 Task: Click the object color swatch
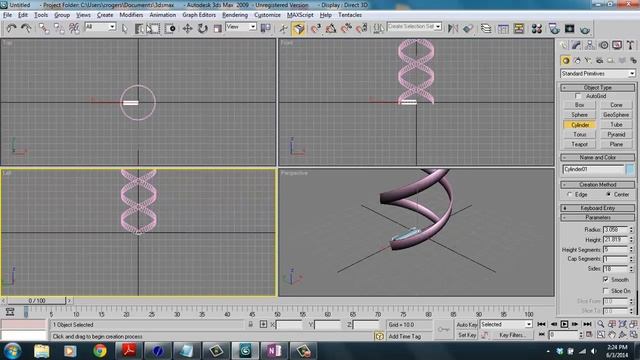click(630, 169)
